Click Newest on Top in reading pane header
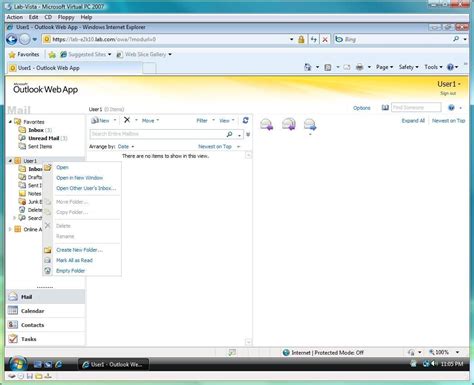The height and width of the screenshot is (385, 474). tap(448, 121)
